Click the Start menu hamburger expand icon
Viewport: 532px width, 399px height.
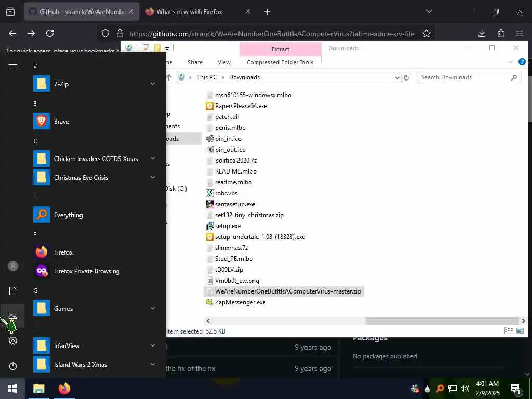[13, 66]
